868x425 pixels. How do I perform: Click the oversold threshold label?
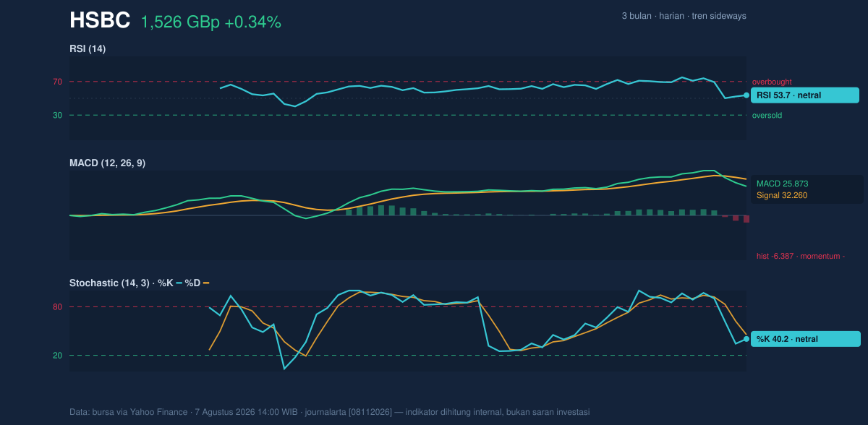click(767, 116)
